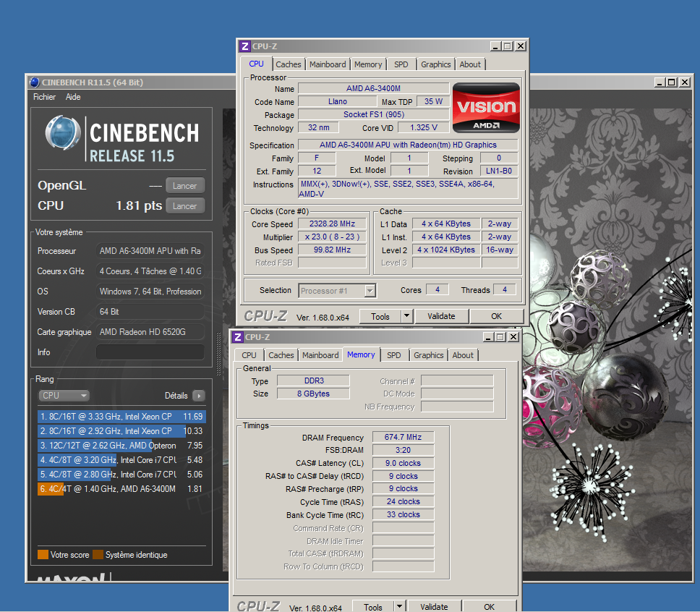The width and height of the screenshot is (700, 612).
Task: Switch to SPD tab in top CPU-Z window
Action: click(x=401, y=64)
